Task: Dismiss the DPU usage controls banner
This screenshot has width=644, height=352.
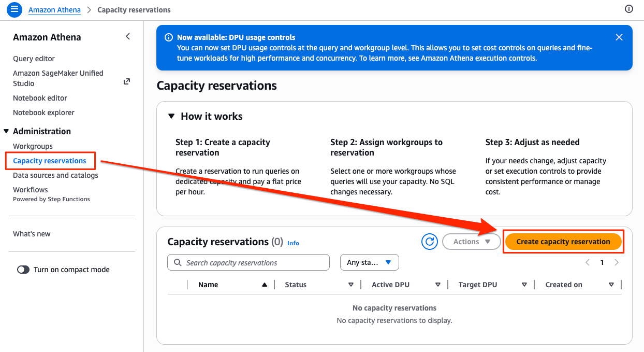Action: pyautogui.click(x=619, y=37)
